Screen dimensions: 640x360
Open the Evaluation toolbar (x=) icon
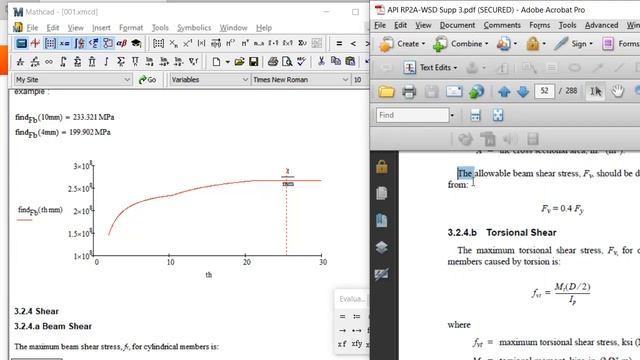click(x=64, y=43)
